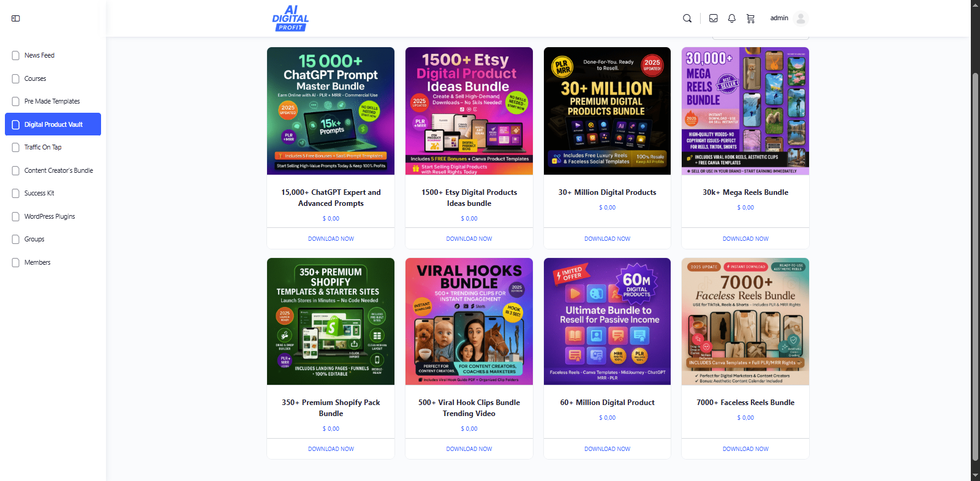Click the page vertical scrollbar

coord(975,240)
